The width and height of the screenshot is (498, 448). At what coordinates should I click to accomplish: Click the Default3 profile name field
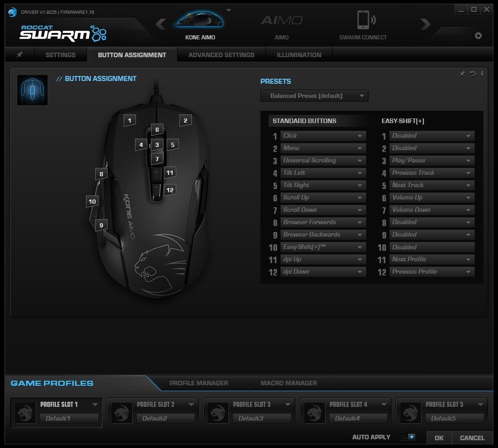click(262, 418)
